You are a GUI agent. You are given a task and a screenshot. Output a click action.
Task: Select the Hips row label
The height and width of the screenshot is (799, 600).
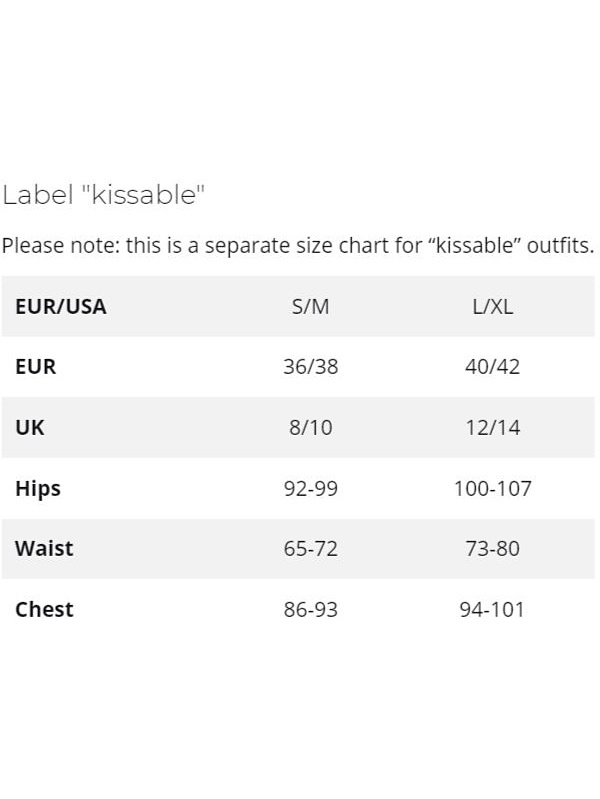[38, 489]
